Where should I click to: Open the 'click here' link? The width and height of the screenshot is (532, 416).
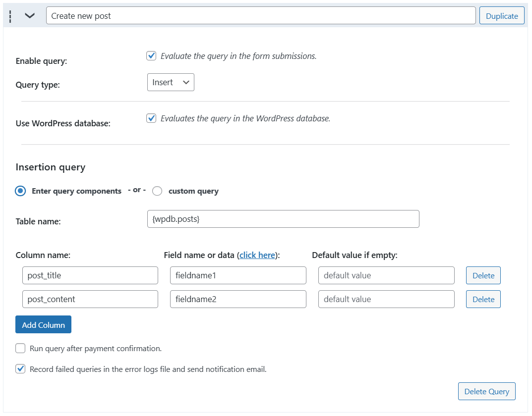257,255
